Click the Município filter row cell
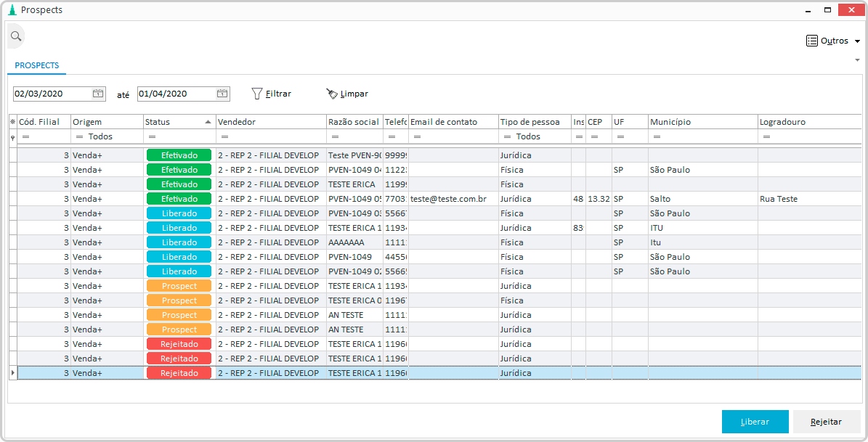The image size is (868, 442). (703, 136)
